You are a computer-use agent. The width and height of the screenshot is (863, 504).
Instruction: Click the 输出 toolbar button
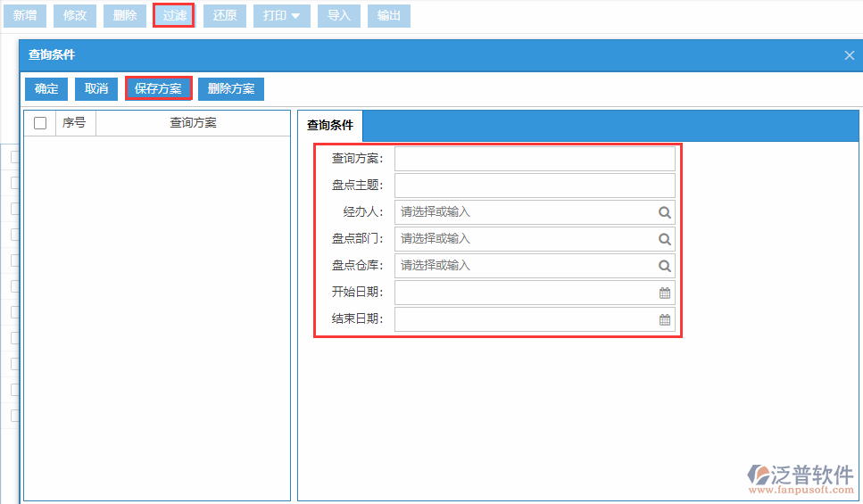(x=388, y=16)
